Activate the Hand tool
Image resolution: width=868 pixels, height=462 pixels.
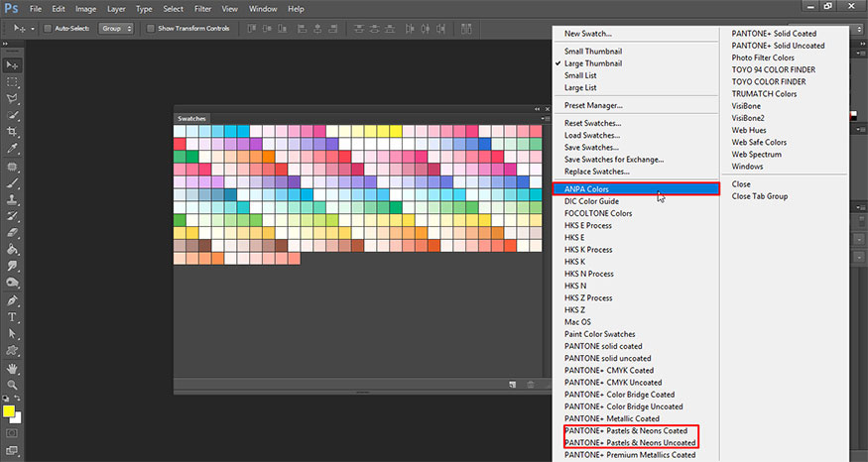tap(13, 368)
